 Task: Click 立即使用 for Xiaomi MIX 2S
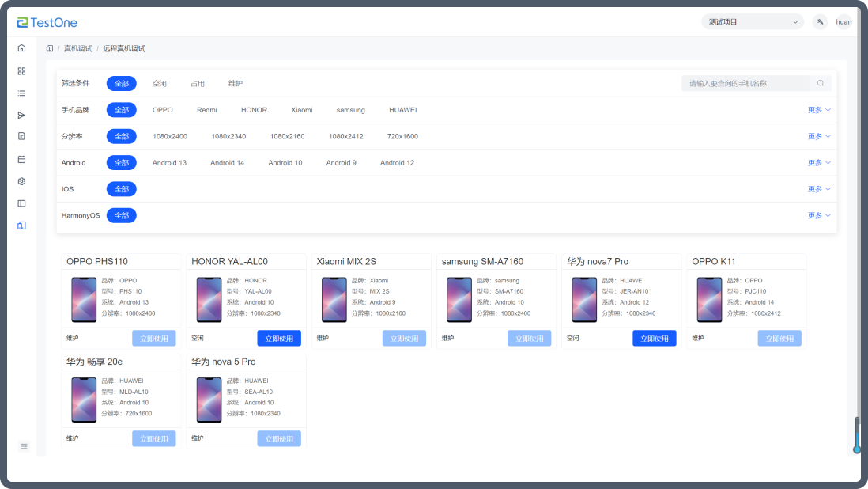(404, 339)
